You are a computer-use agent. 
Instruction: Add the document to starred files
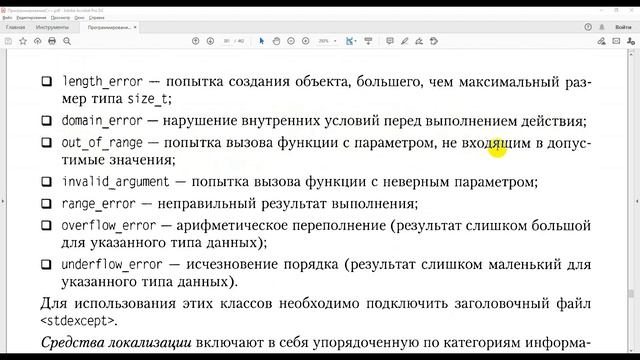[23, 41]
